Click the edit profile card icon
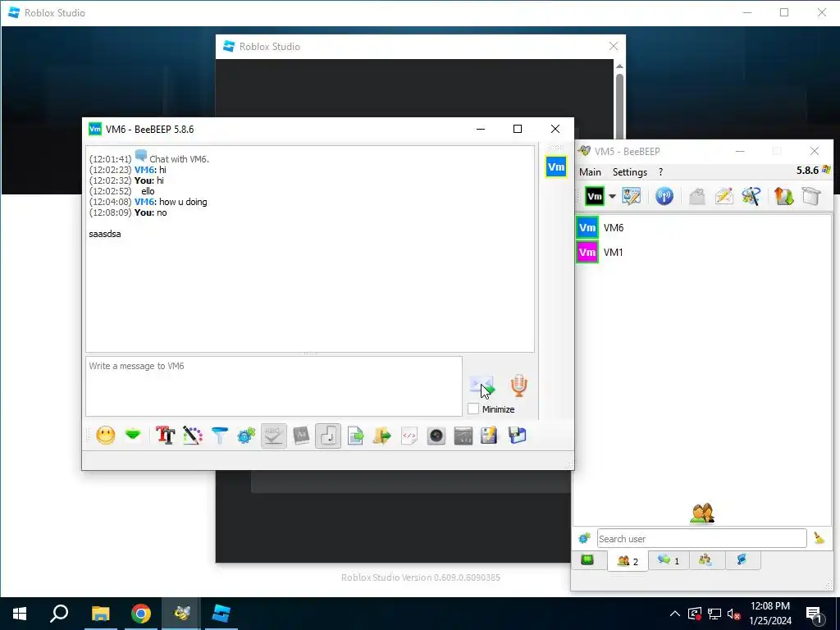This screenshot has height=630, width=840. [x=632, y=196]
